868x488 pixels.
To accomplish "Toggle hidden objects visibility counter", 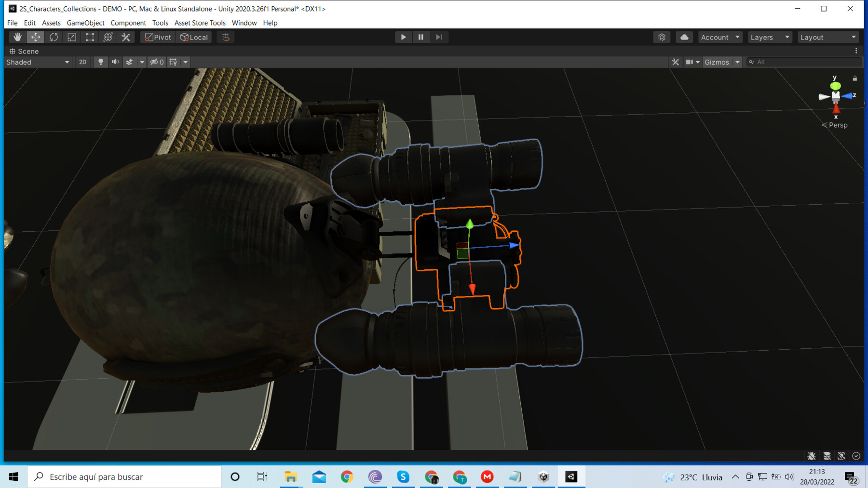I will [x=157, y=62].
